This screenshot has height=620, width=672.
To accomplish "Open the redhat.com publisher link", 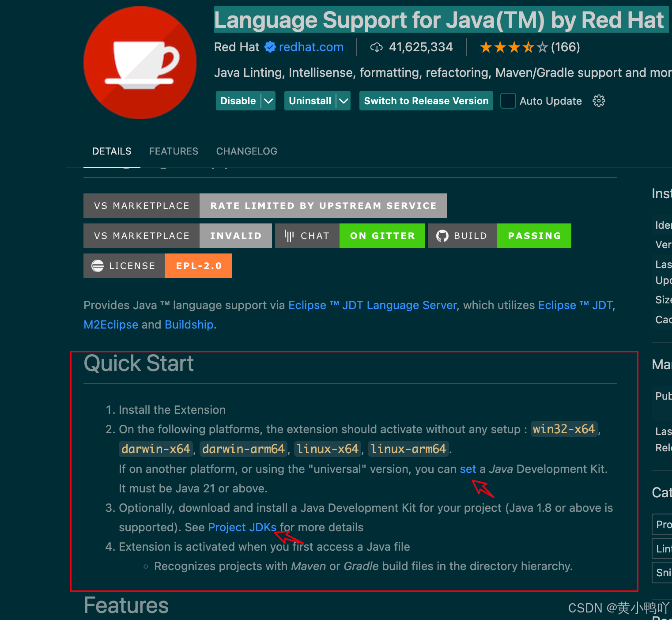I will point(311,47).
